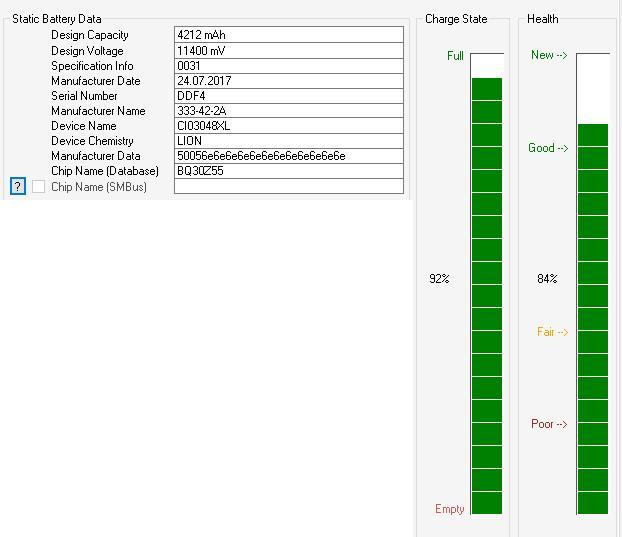This screenshot has height=537, width=622.
Task: Click the 'Manufacturer Data' label
Action: tap(96, 156)
